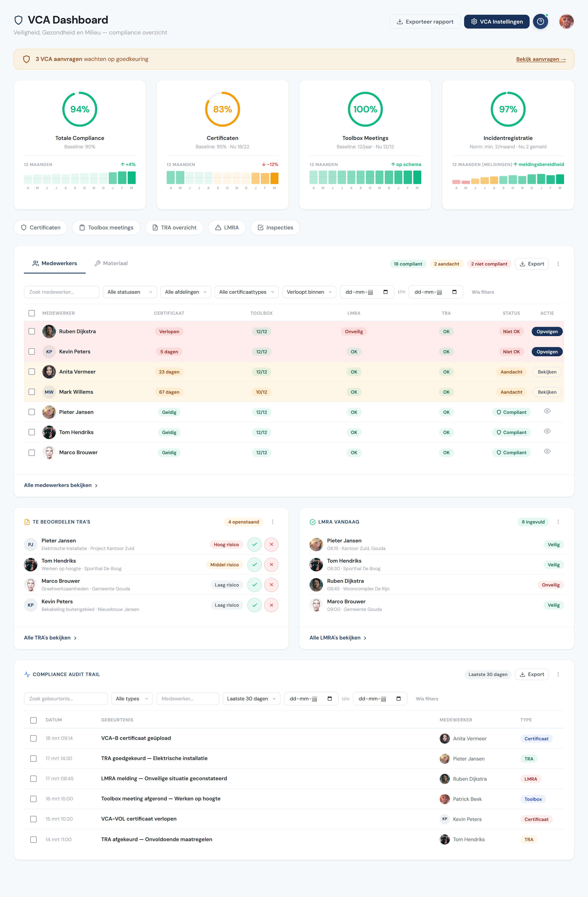
Task: Open the Laatste 30 dagen dropdown
Action: point(251,698)
